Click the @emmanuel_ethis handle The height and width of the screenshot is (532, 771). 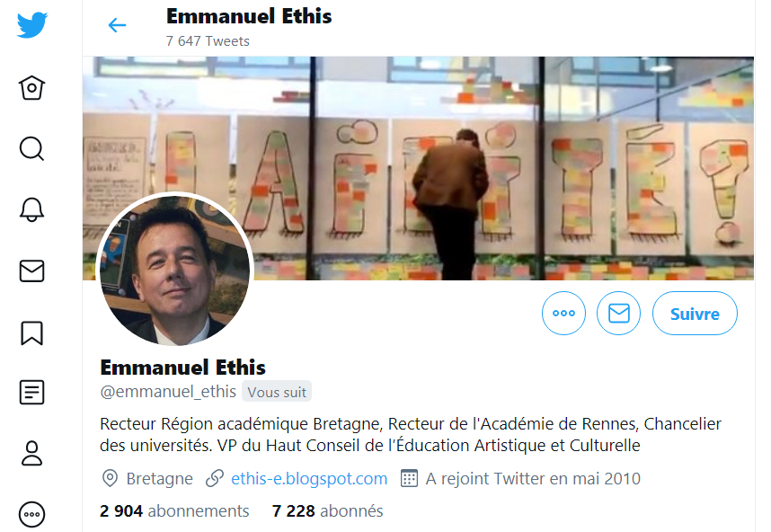click(168, 392)
